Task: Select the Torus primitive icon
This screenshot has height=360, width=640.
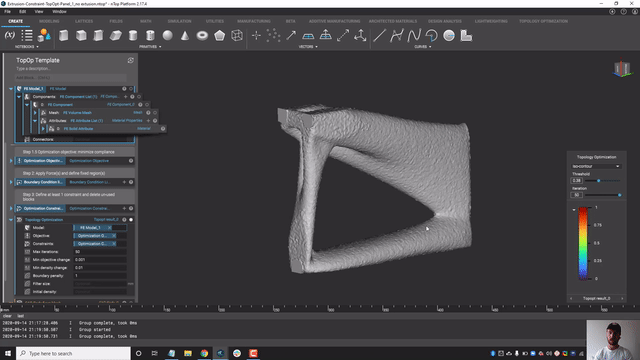Action: point(202,36)
